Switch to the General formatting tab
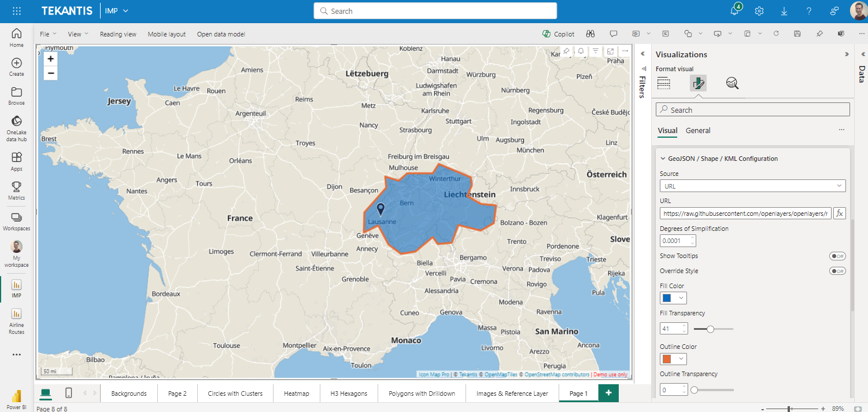 698,131
